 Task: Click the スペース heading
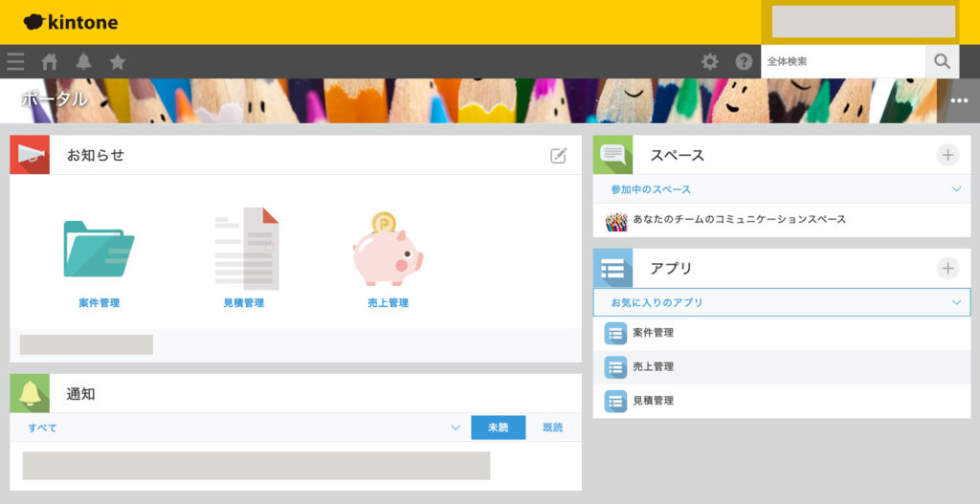(678, 155)
